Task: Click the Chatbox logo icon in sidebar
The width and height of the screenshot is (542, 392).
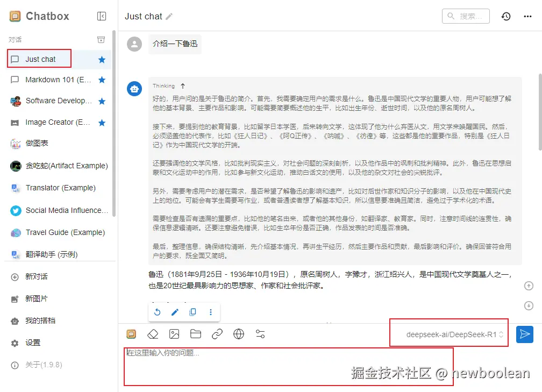Action: pyautogui.click(x=15, y=16)
